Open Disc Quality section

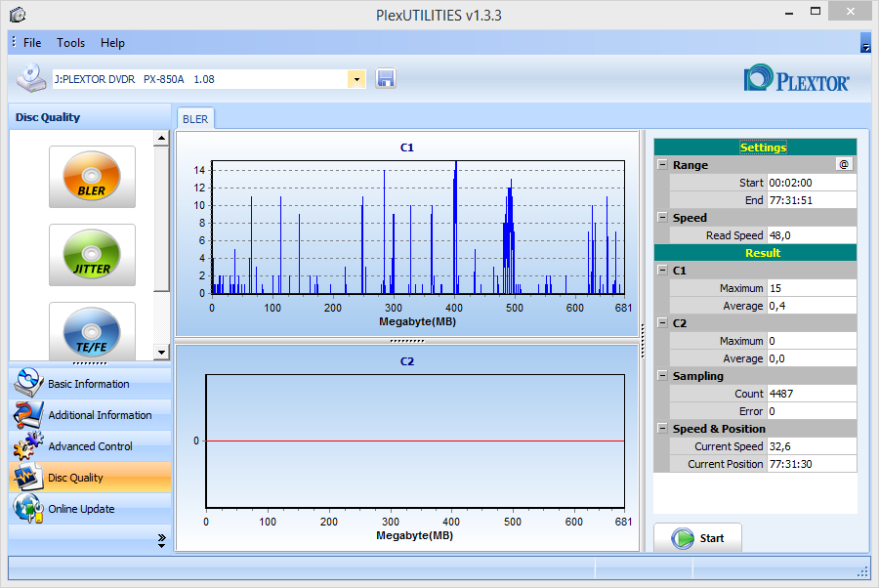click(x=90, y=478)
